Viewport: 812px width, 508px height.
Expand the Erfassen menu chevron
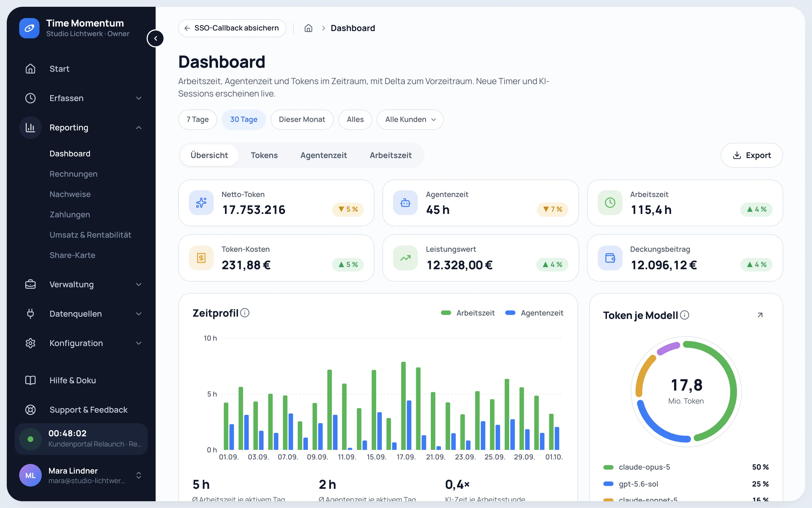[x=139, y=98]
